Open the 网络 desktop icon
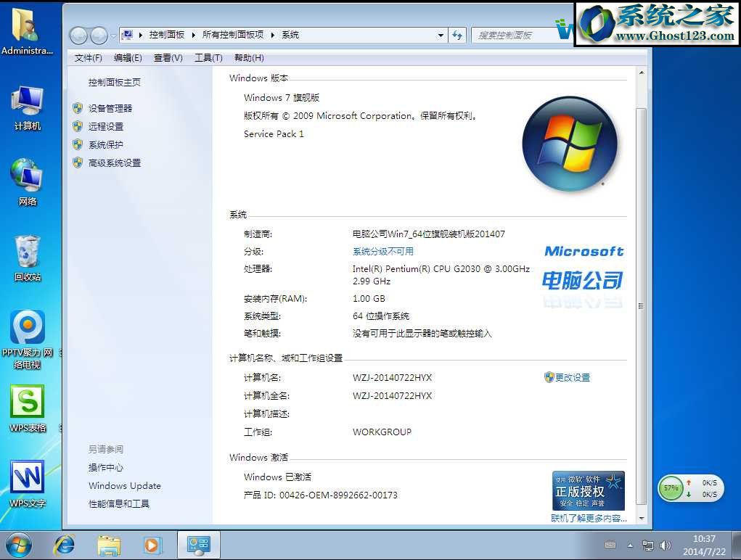This screenshot has height=560, width=741. point(28,182)
